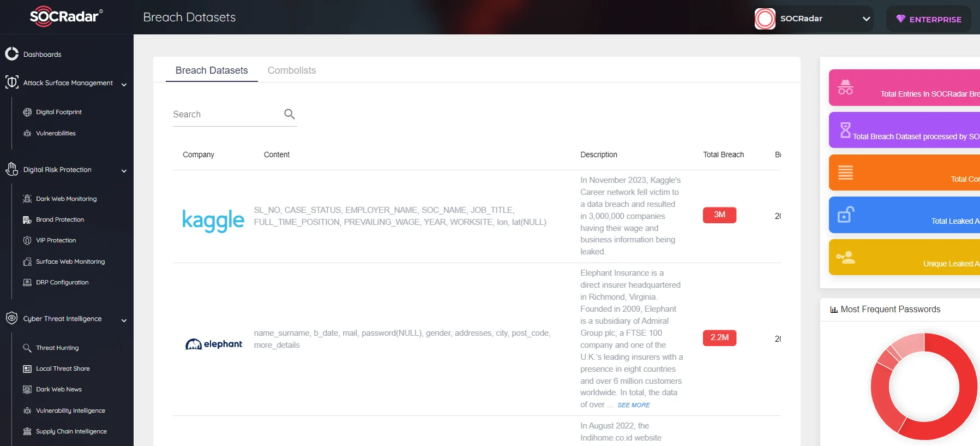Viewport: 980px width, 446px height.
Task: Click the VIP Protection shield icon
Action: [27, 240]
